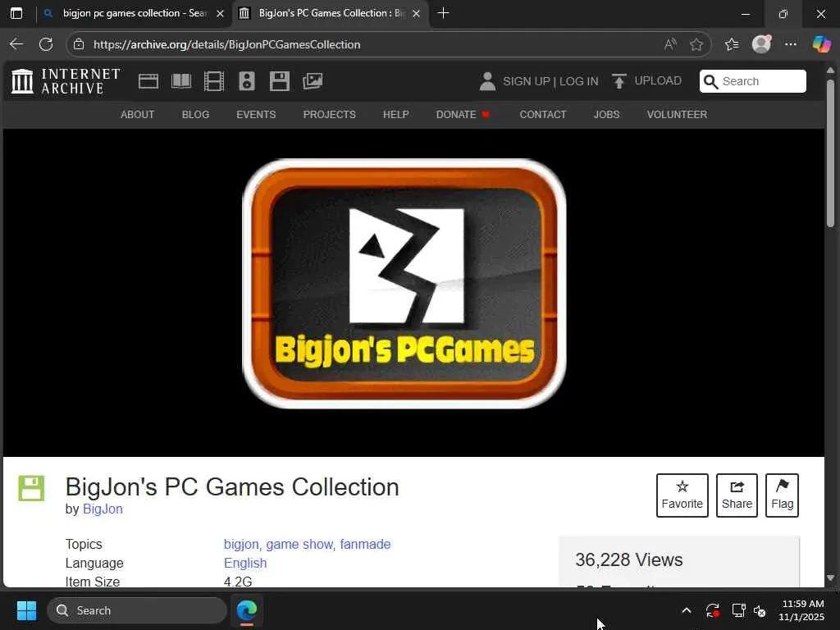Click the Share button
This screenshot has width=840, height=630.
[737, 495]
